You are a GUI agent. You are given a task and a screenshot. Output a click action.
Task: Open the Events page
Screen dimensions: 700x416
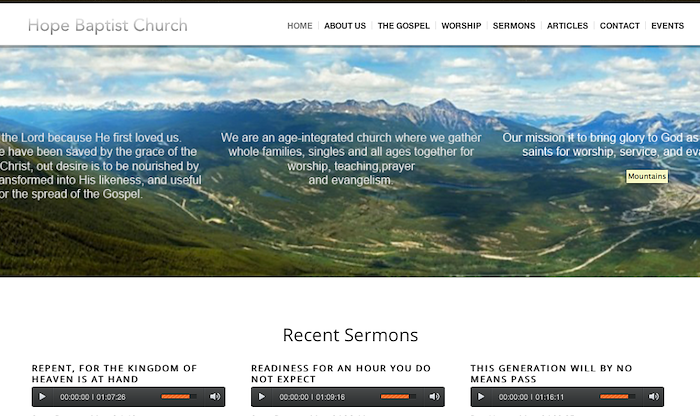tap(667, 26)
